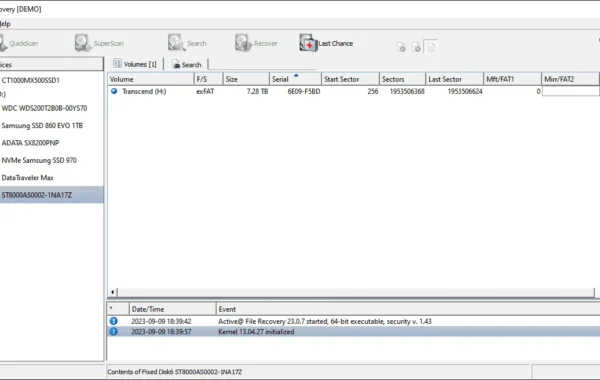Select ST8000AS0002-1NA17Z device
Screen dimensions: 600x380
[51, 195]
